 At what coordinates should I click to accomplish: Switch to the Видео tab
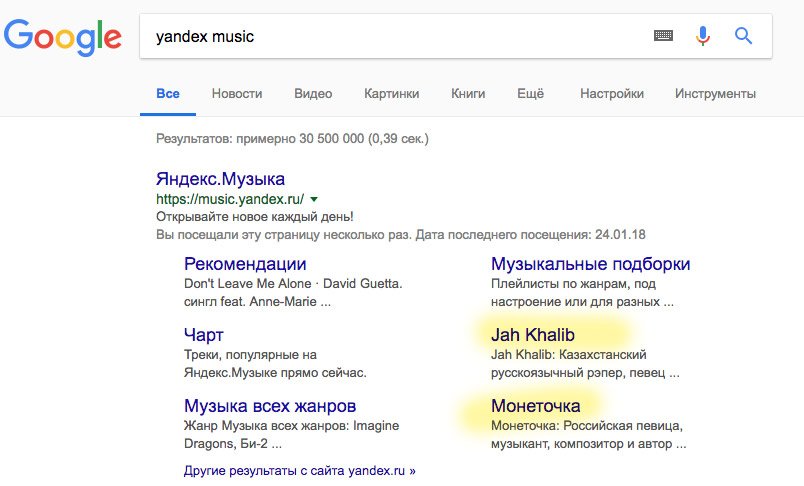313,94
